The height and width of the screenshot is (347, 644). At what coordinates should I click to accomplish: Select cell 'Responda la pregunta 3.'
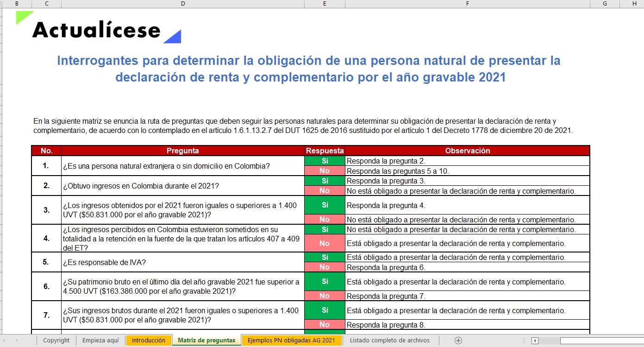(468, 181)
